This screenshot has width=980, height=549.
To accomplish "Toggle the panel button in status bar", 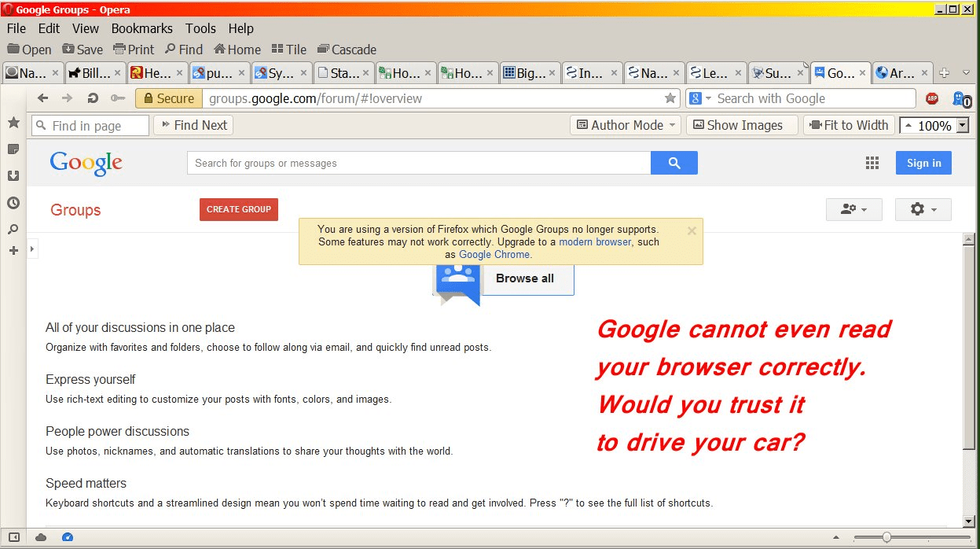I will 13,537.
